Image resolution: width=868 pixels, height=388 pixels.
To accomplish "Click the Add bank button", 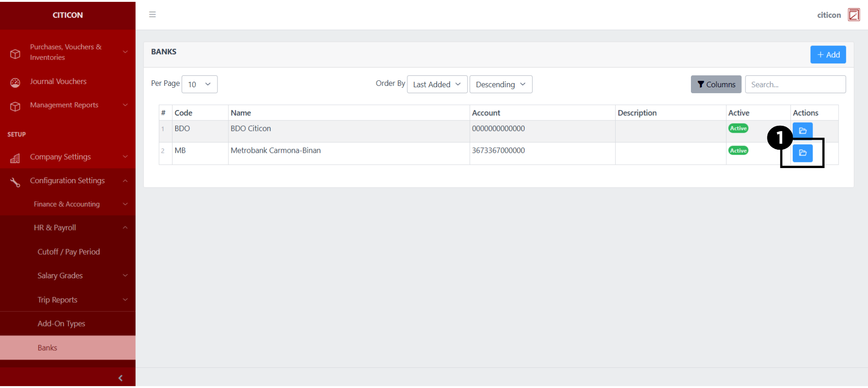I will pyautogui.click(x=828, y=55).
